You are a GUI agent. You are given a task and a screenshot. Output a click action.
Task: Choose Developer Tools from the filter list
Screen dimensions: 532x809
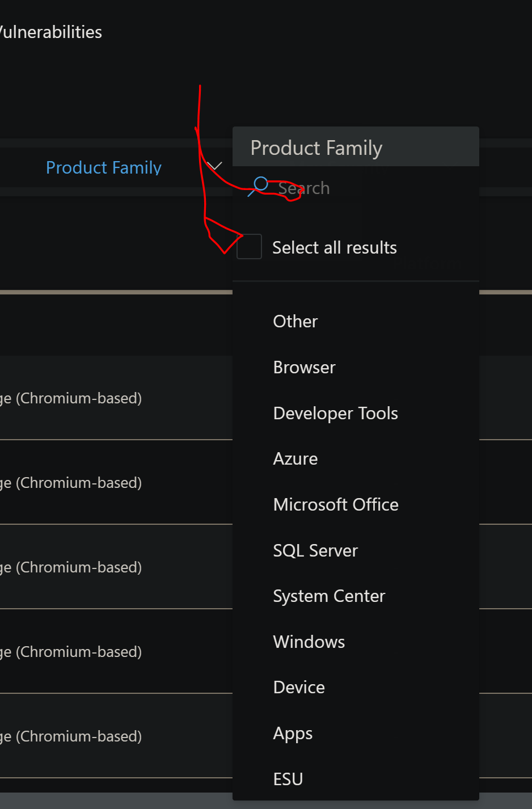click(335, 413)
